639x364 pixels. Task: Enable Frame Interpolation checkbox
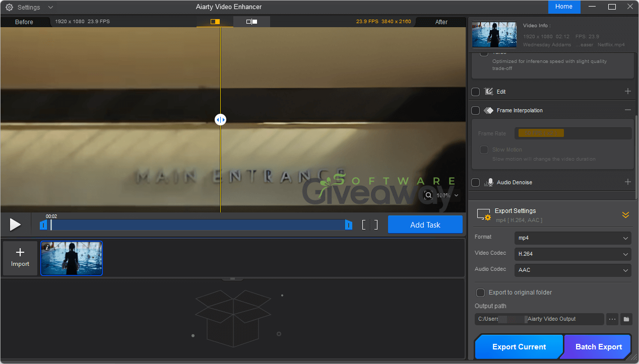click(x=475, y=110)
